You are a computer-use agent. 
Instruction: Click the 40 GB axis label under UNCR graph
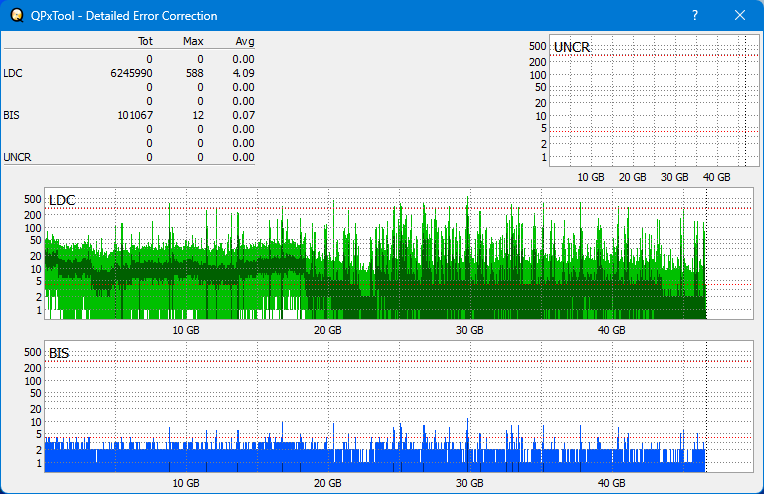716,177
